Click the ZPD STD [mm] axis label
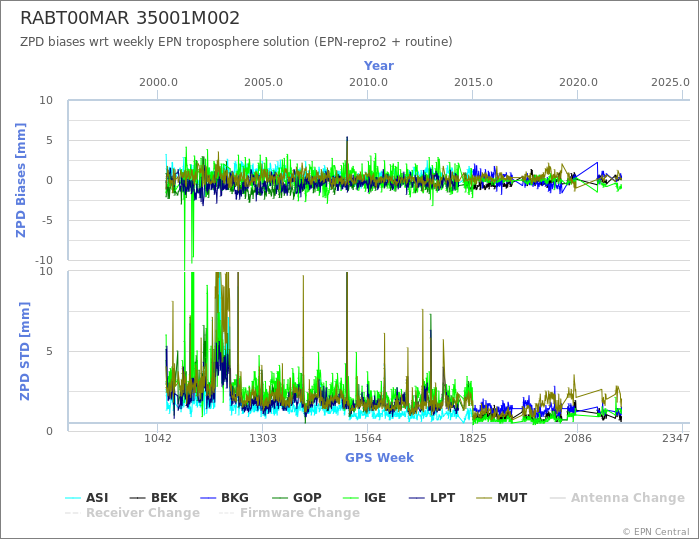The height and width of the screenshot is (540, 700). [x=25, y=351]
